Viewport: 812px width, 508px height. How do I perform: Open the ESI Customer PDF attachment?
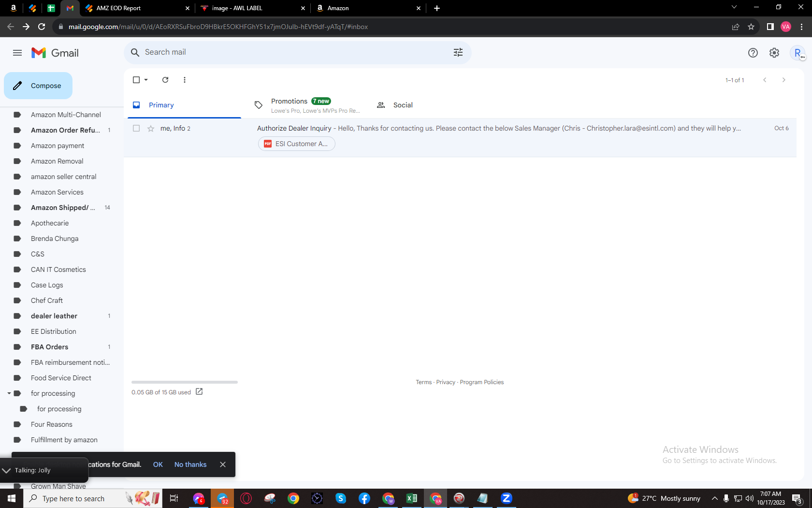(297, 144)
